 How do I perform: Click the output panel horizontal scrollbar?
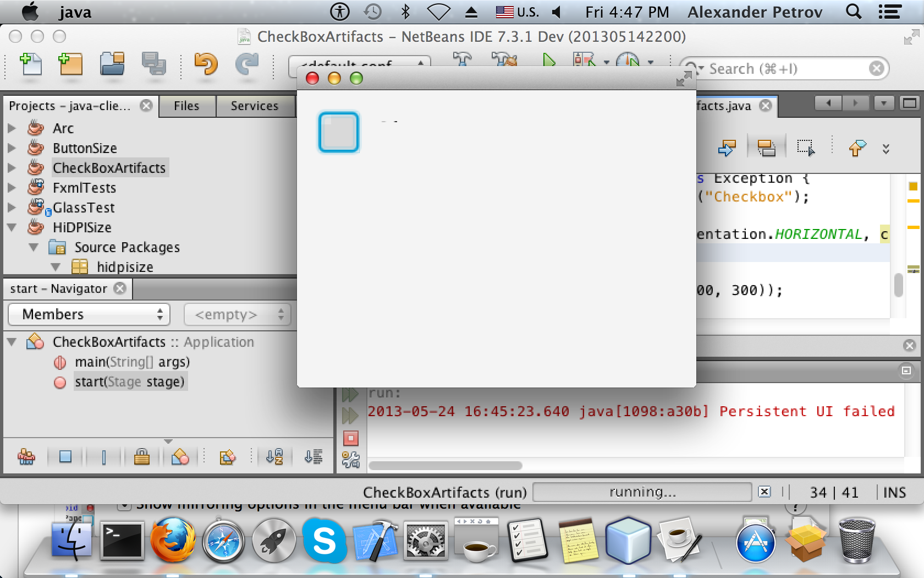coord(445,466)
